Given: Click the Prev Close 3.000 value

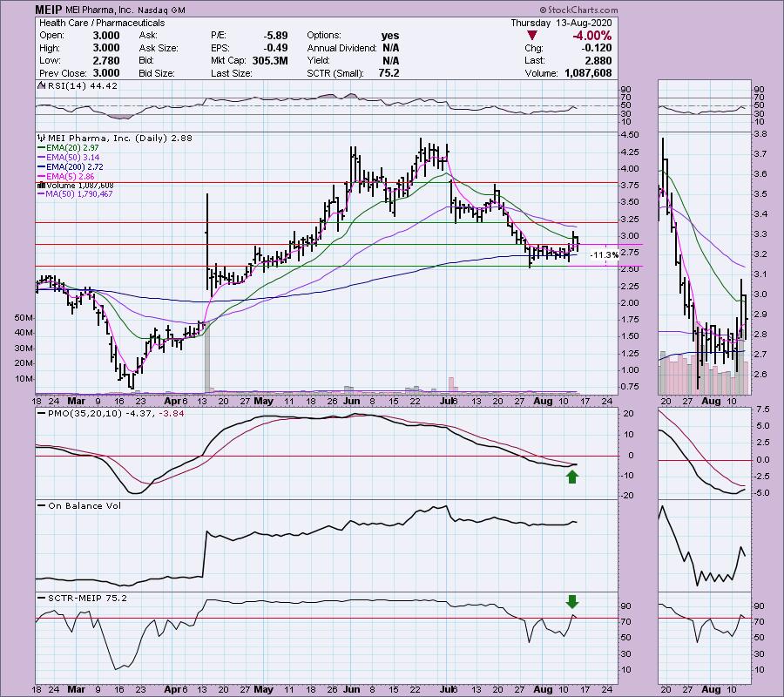Looking at the screenshot, I should (x=106, y=73).
